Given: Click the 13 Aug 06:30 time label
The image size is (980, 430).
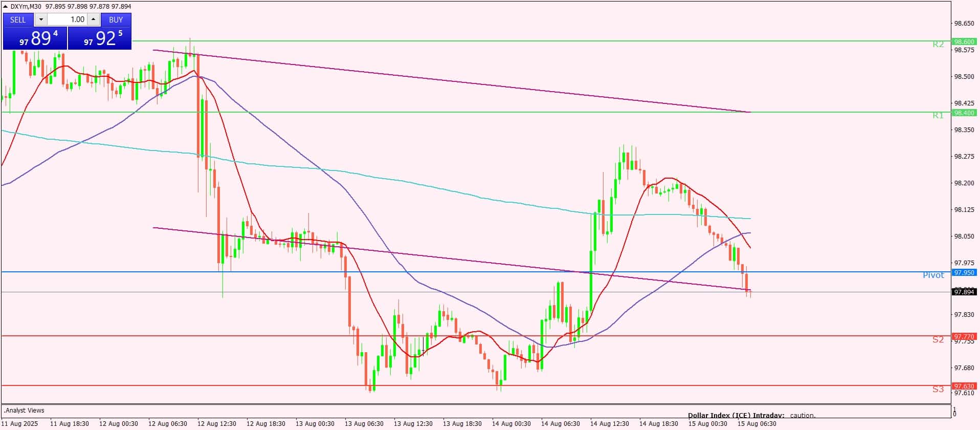Looking at the screenshot, I should pyautogui.click(x=364, y=424).
